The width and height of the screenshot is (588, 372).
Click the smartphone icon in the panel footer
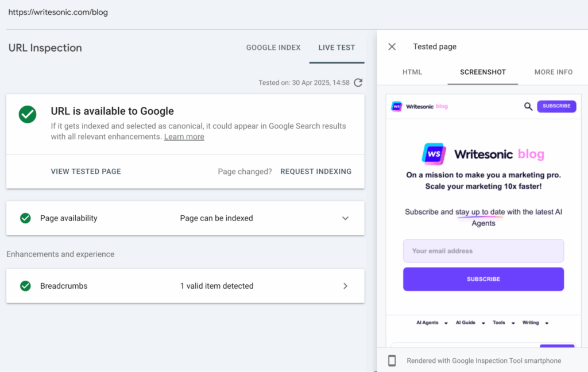(x=392, y=361)
